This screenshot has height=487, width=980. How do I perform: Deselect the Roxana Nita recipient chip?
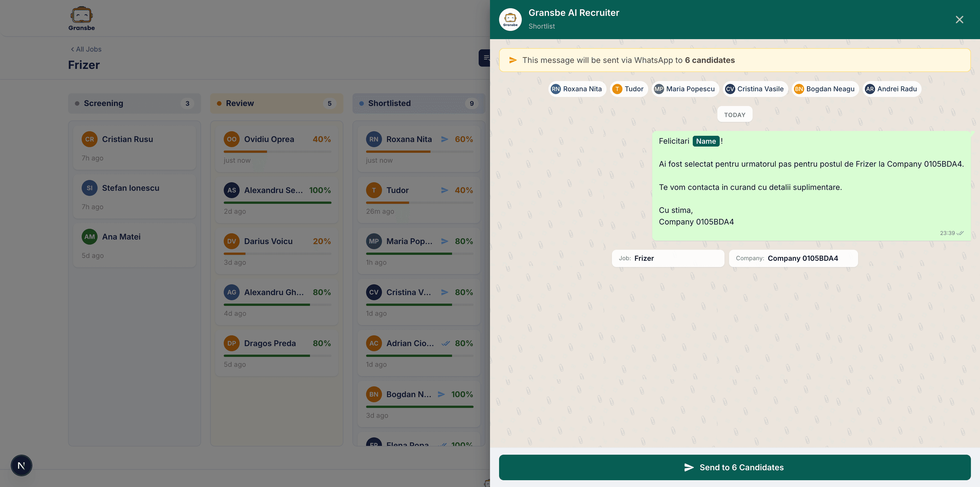(x=577, y=89)
